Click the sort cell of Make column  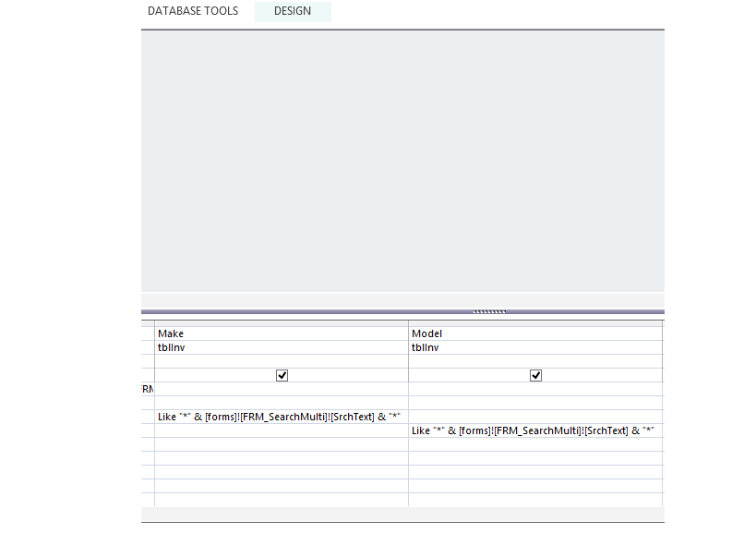pos(282,361)
